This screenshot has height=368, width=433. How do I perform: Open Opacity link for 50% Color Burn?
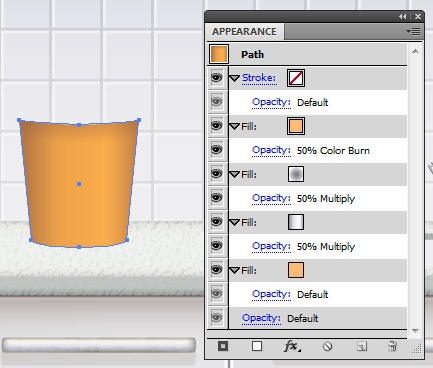coord(271,150)
